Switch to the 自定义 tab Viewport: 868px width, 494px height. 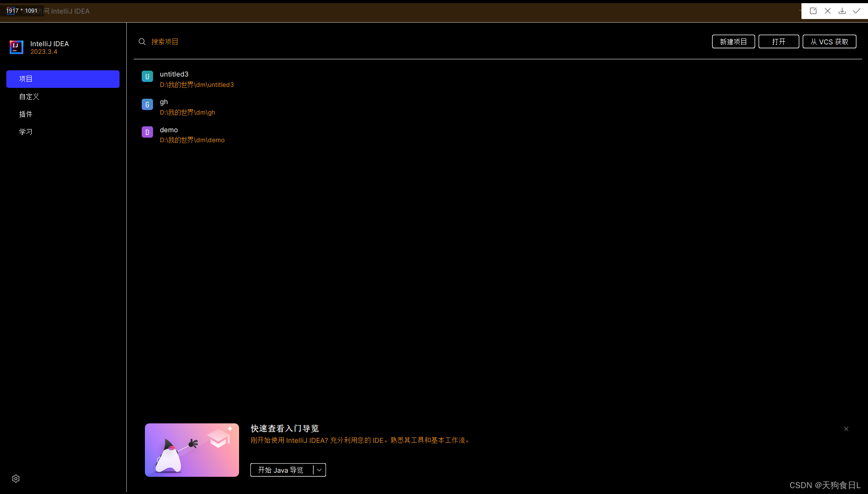click(x=63, y=96)
